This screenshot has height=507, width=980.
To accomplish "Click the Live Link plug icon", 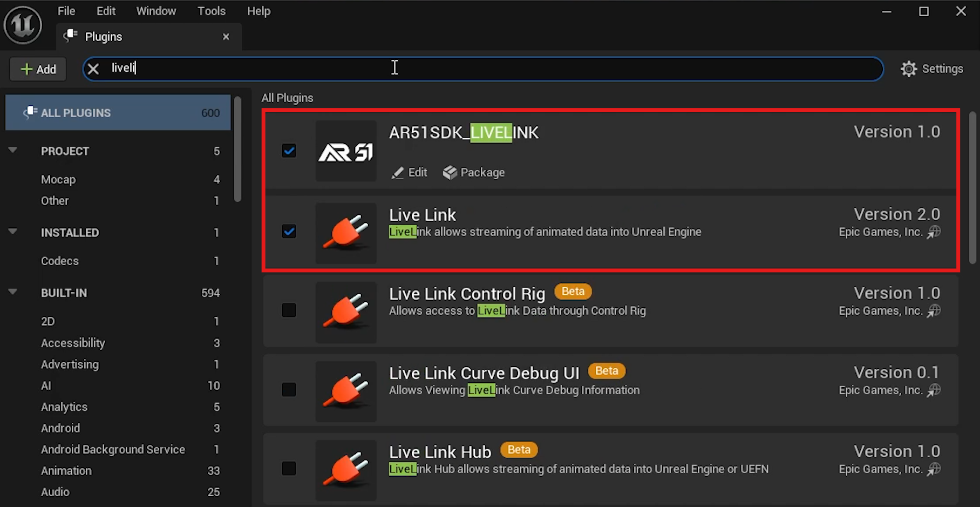I will point(346,233).
